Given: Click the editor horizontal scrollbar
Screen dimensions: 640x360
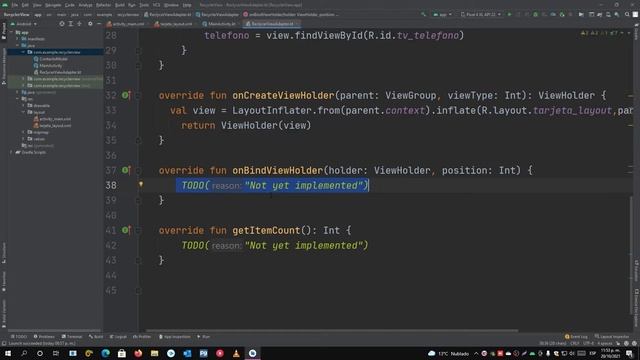Looking at the screenshot, I should coord(333,330).
